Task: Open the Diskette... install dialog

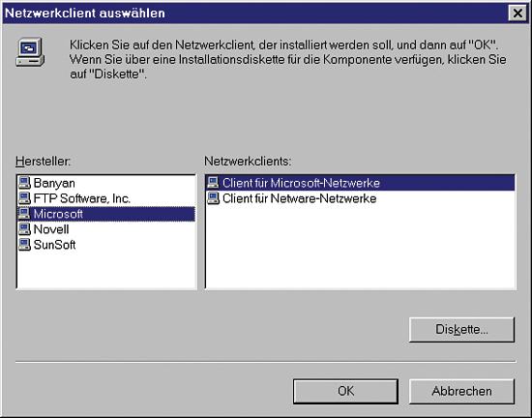Action: point(461,329)
